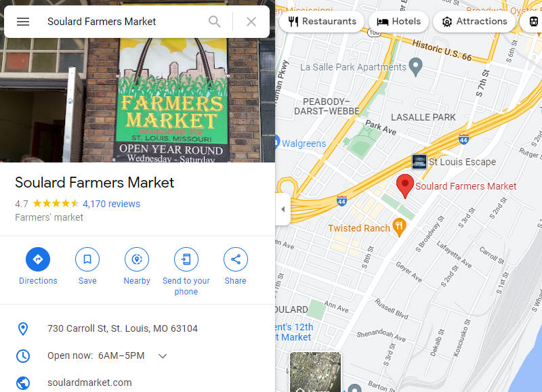Select Send to your phone icon
The height and width of the screenshot is (392, 542).
186,259
